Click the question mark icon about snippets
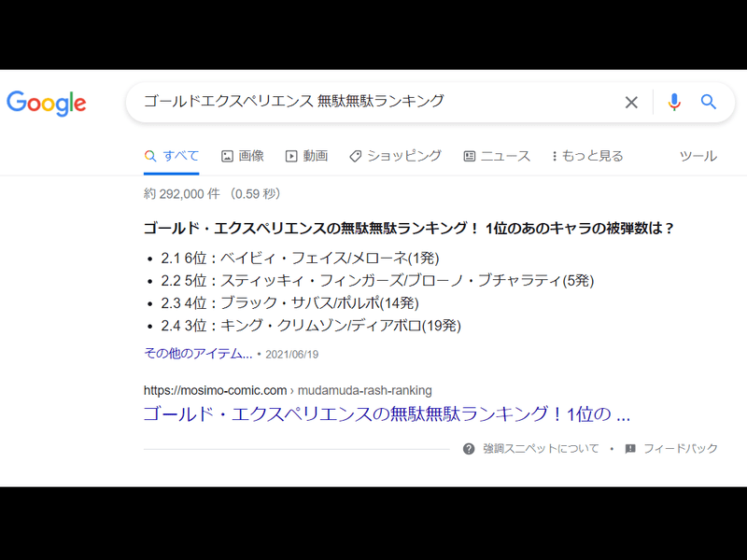Viewport: 747px width, 560px height. point(469,449)
